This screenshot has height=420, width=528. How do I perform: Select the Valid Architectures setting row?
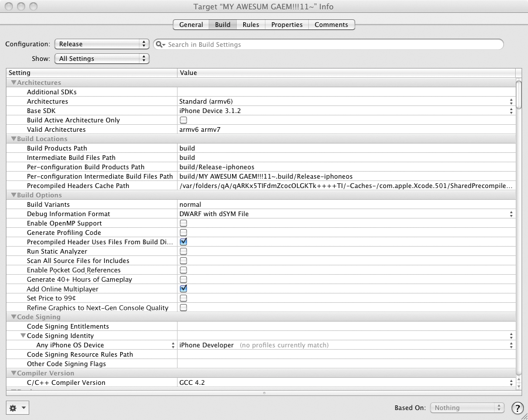coord(261,129)
